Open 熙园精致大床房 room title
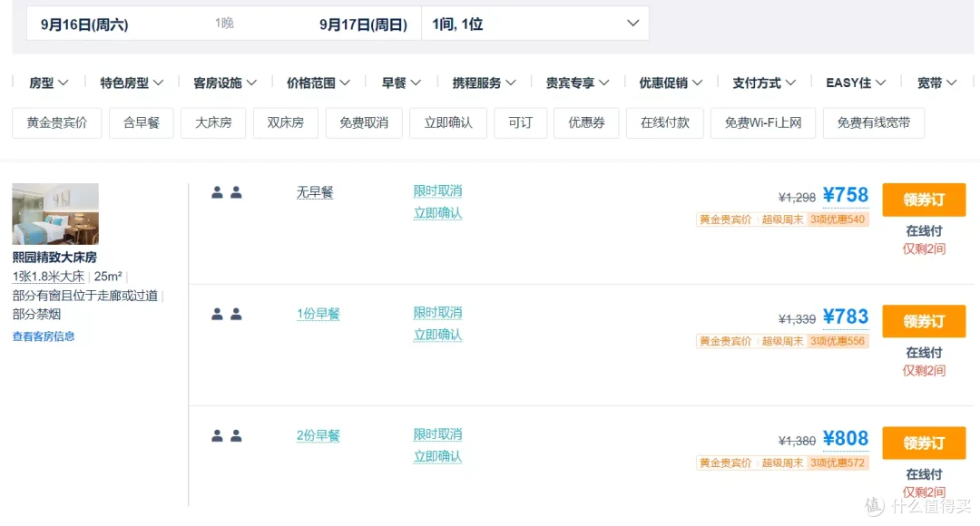980x526 pixels. [54, 257]
